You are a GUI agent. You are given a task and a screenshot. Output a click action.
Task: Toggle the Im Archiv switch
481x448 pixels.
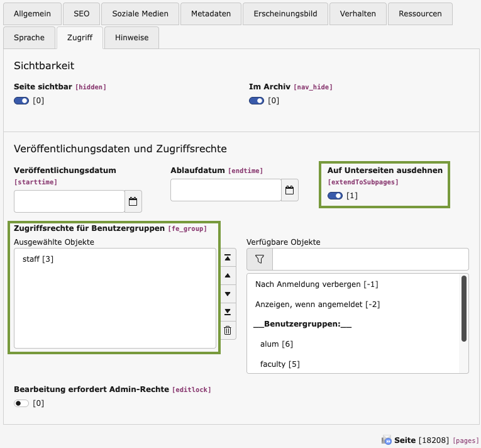257,101
